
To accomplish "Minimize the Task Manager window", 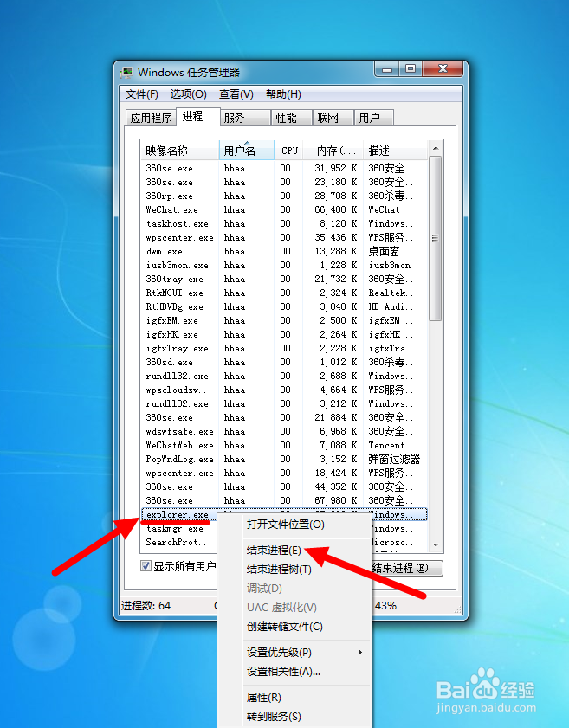I will coord(387,69).
